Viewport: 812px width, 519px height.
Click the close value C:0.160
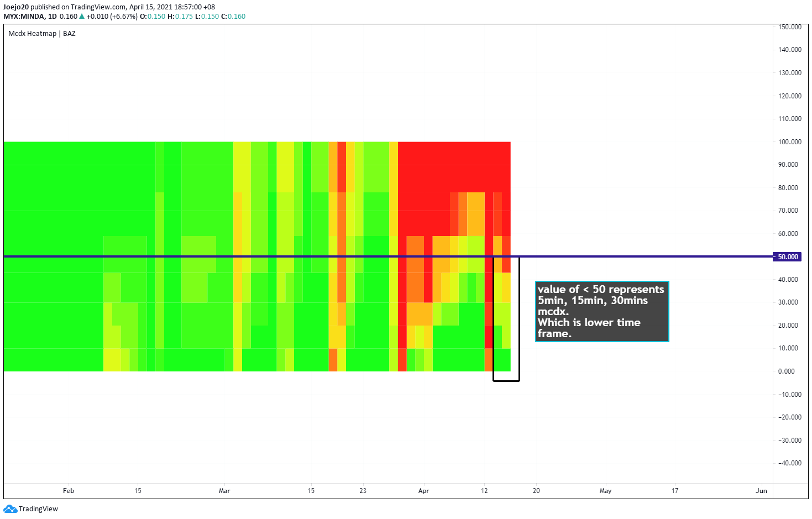(x=233, y=17)
